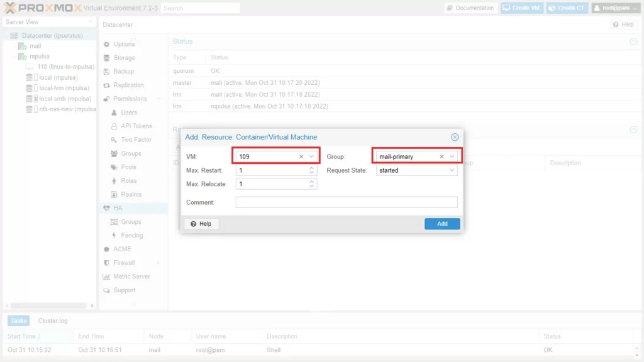The height and width of the screenshot is (362, 644).
Task: Select the mpulsa node in tree
Action: [x=39, y=56]
